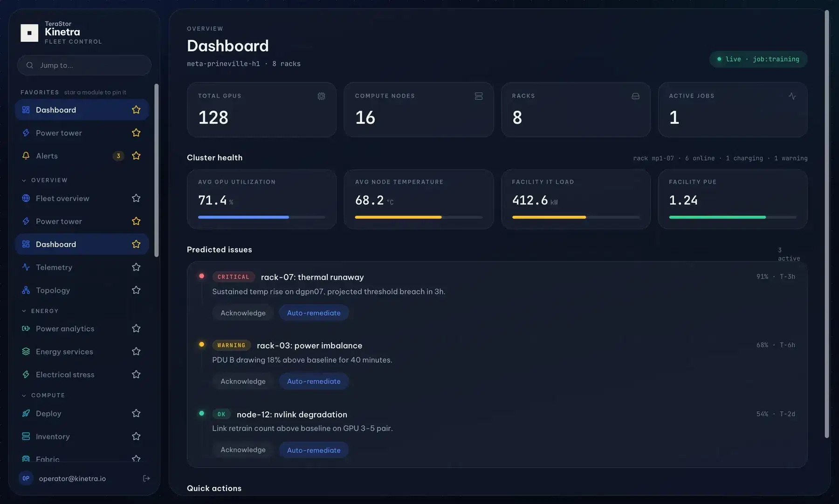This screenshot has height=504, width=839.
Task: Star the Telemetry module
Action: pos(136,267)
